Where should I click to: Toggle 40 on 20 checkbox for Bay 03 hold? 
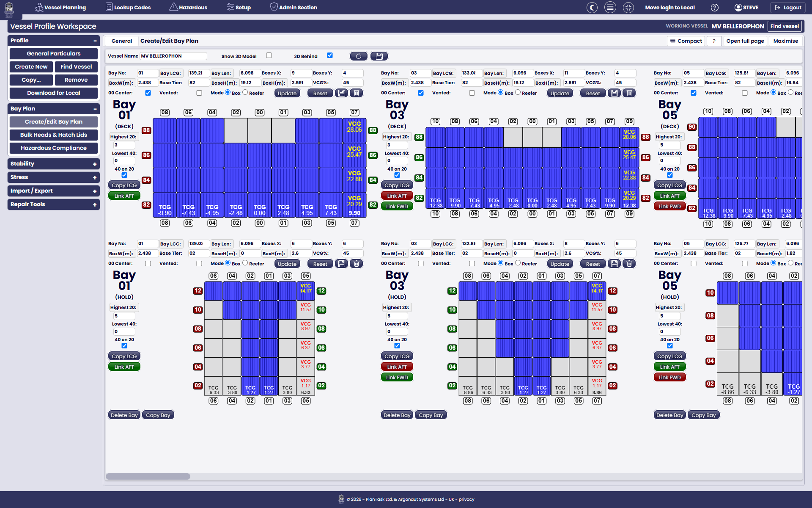397,345
